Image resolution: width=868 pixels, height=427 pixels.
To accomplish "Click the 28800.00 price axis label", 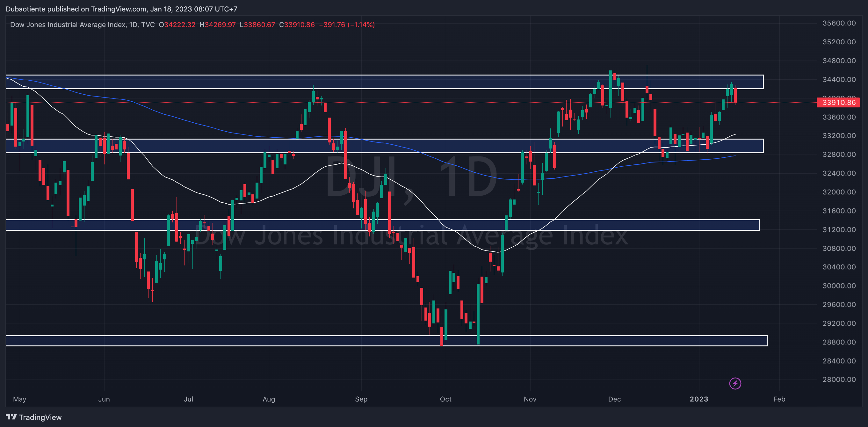I will point(839,342).
